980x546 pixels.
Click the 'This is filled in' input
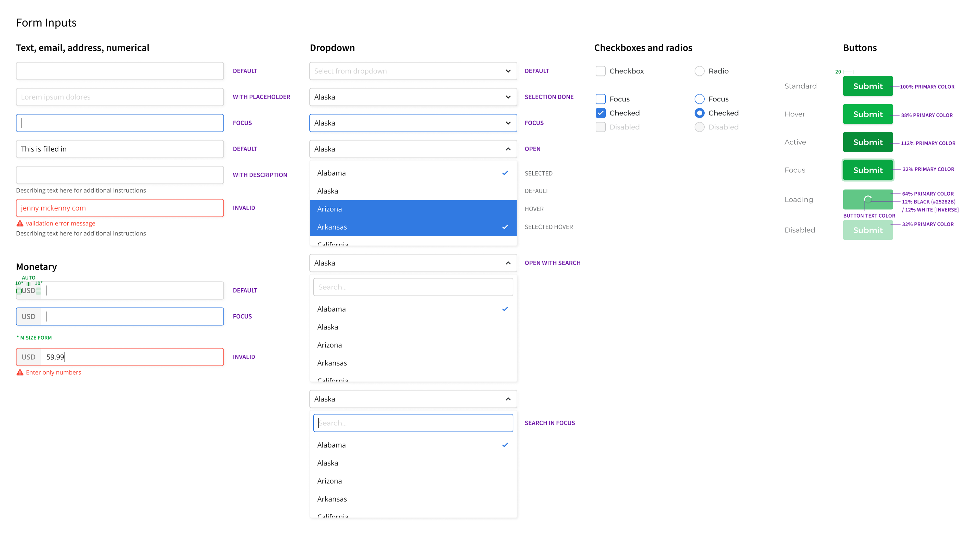[x=120, y=149]
